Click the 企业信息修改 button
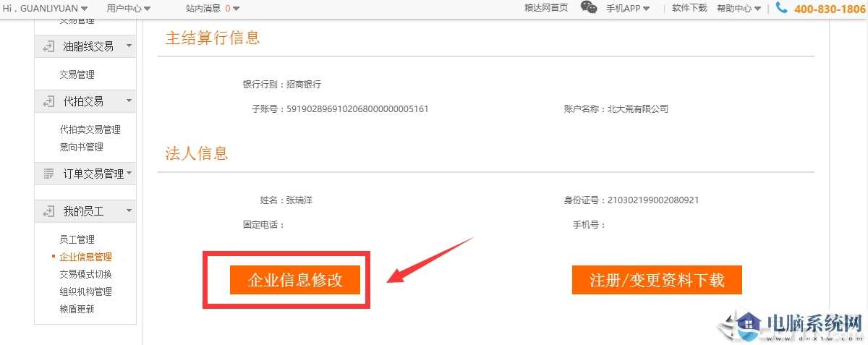This screenshot has width=868, height=345. [295, 280]
